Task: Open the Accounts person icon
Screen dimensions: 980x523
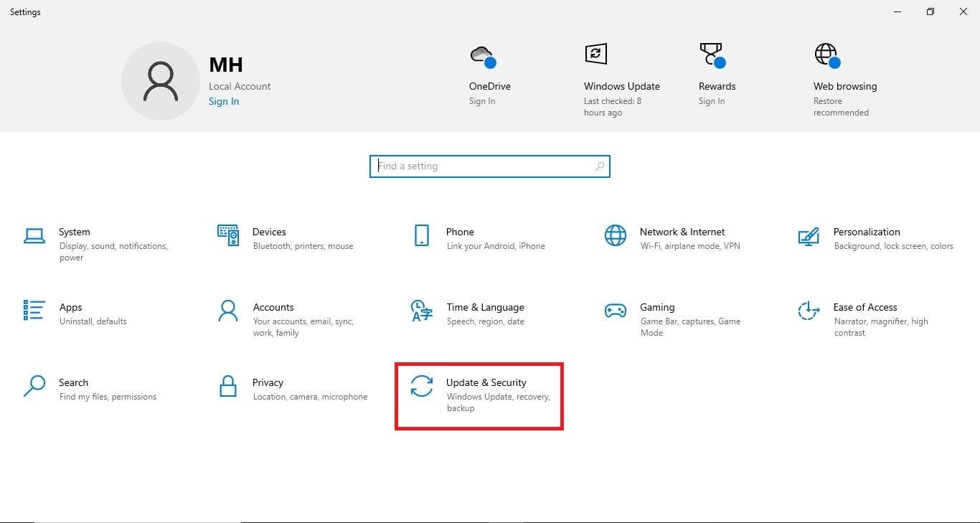Action: tap(228, 311)
